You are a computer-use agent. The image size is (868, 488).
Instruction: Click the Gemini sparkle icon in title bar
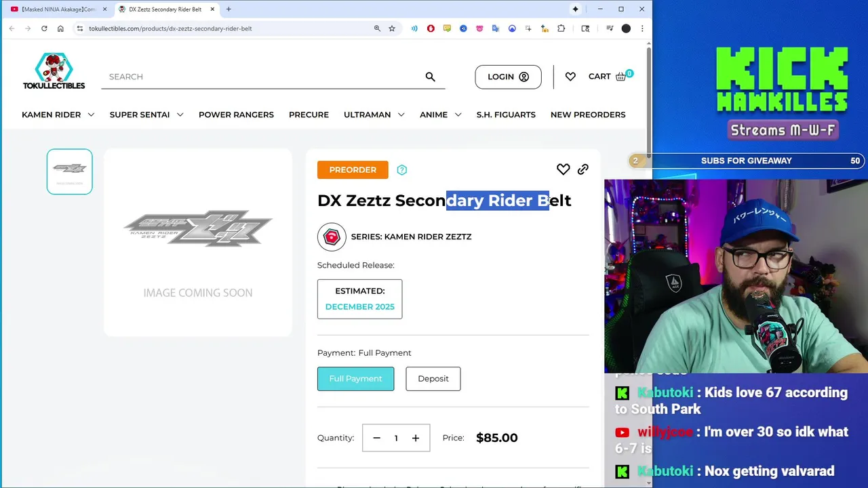coord(575,9)
